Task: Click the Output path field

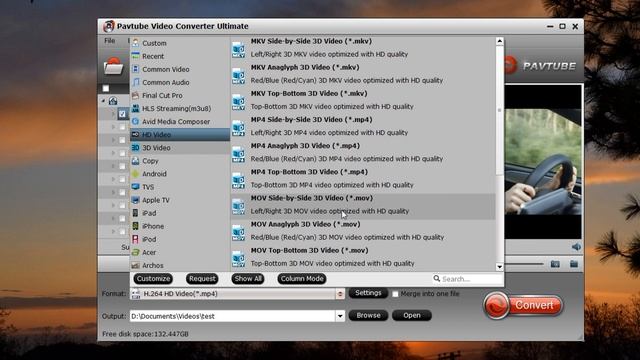Action: pos(233,316)
